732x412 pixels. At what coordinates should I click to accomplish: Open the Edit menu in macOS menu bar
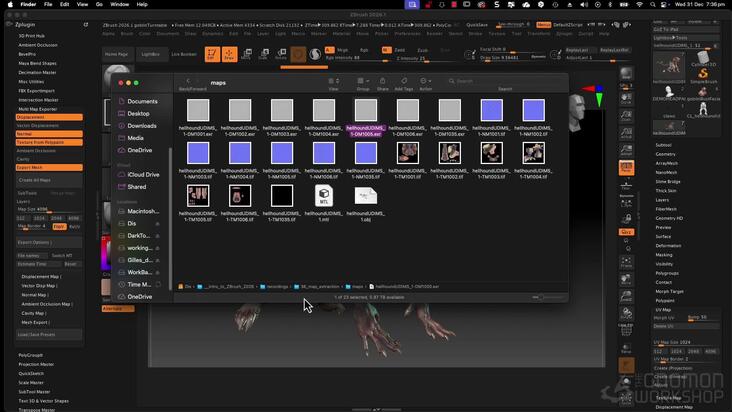(64, 4)
